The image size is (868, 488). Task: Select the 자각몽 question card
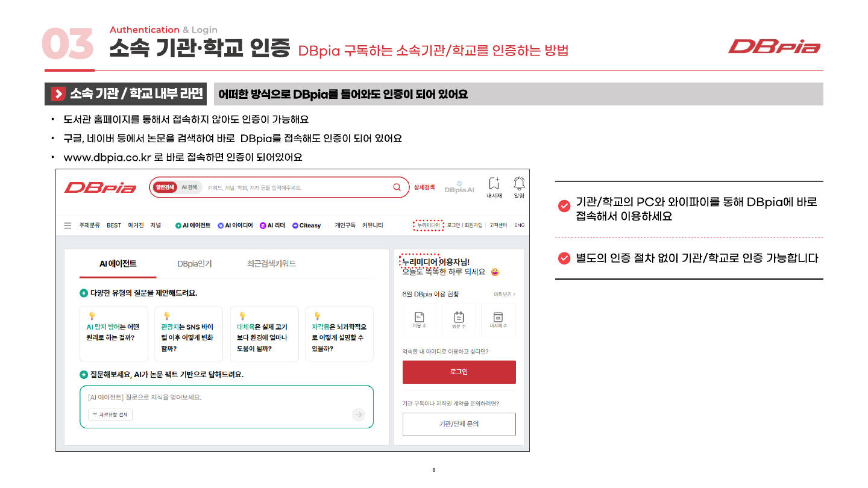pos(339,334)
